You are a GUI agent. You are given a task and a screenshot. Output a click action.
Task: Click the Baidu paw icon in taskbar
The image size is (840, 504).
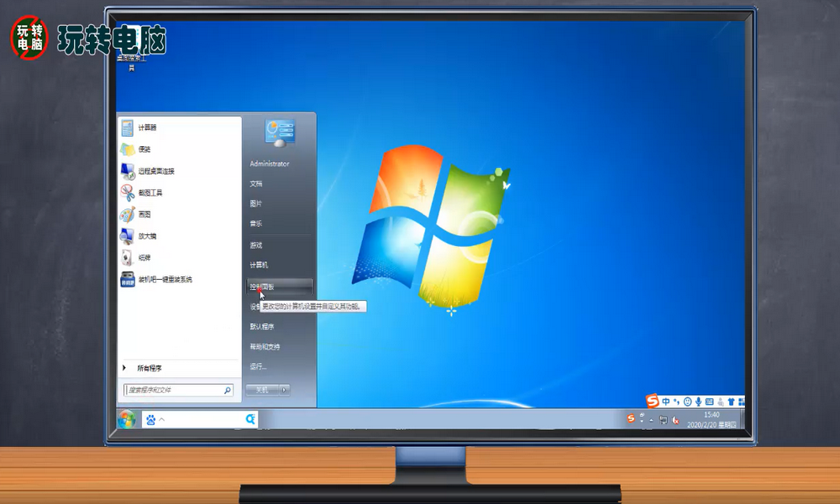pyautogui.click(x=150, y=420)
